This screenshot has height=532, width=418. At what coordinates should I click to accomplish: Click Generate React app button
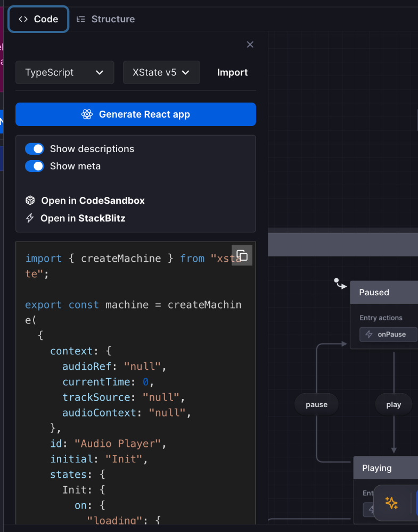(x=136, y=114)
